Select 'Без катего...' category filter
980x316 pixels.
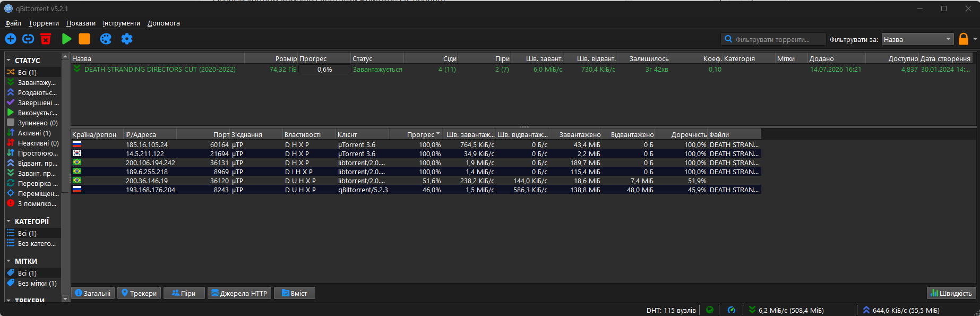33,243
